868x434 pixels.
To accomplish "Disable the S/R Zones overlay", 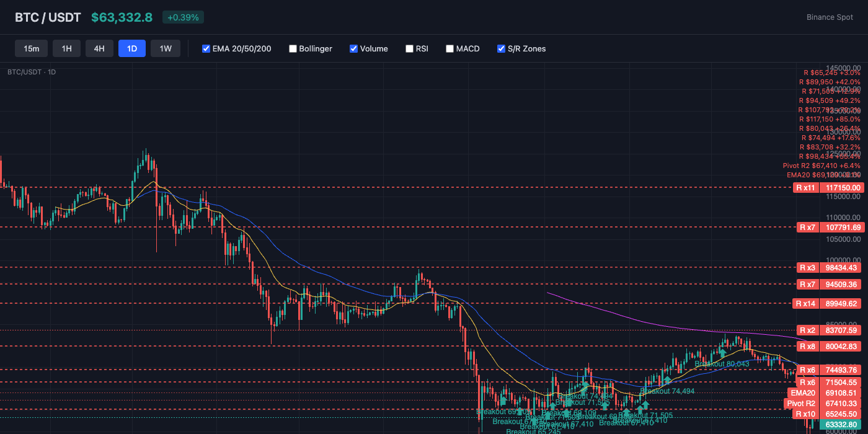I will click(502, 48).
